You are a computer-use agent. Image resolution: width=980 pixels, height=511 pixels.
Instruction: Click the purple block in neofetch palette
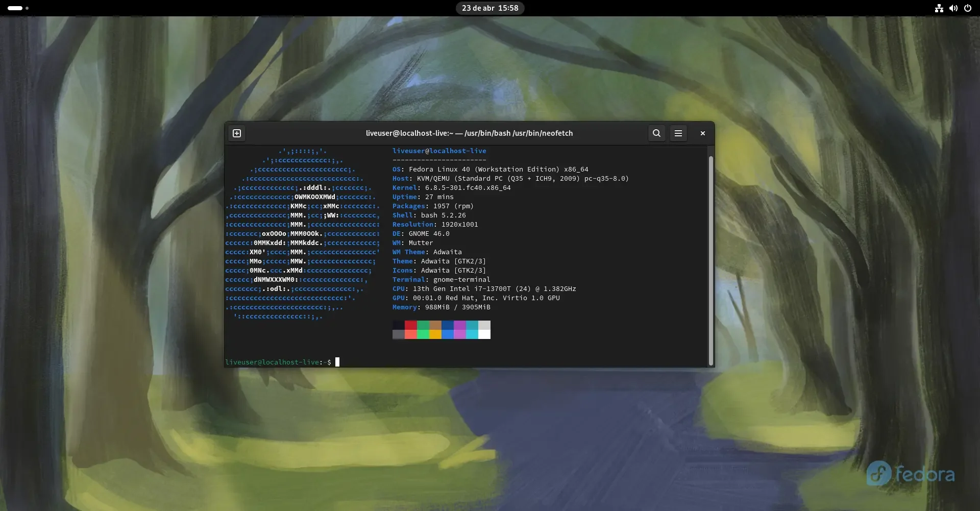[x=460, y=325]
